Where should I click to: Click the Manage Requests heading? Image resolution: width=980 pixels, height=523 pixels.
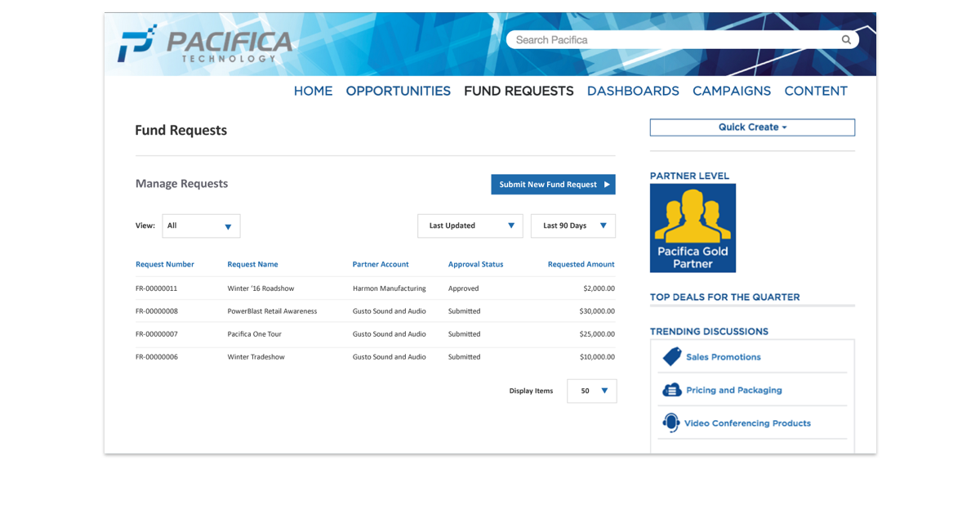tap(181, 184)
